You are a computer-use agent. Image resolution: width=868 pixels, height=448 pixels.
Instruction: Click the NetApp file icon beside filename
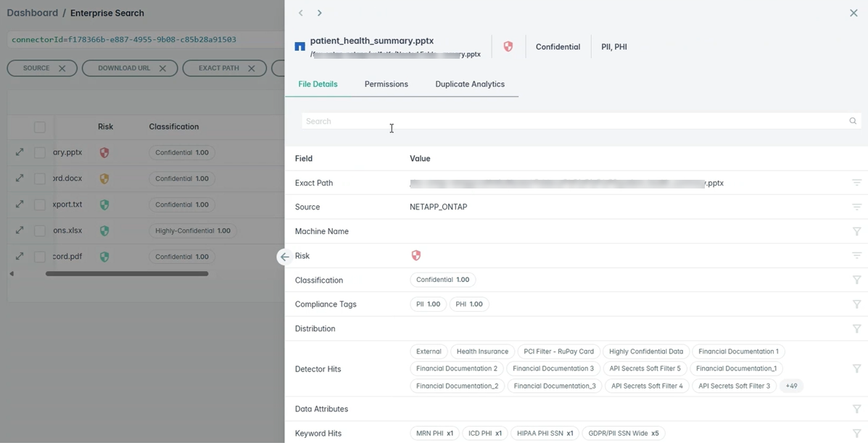tap(299, 46)
